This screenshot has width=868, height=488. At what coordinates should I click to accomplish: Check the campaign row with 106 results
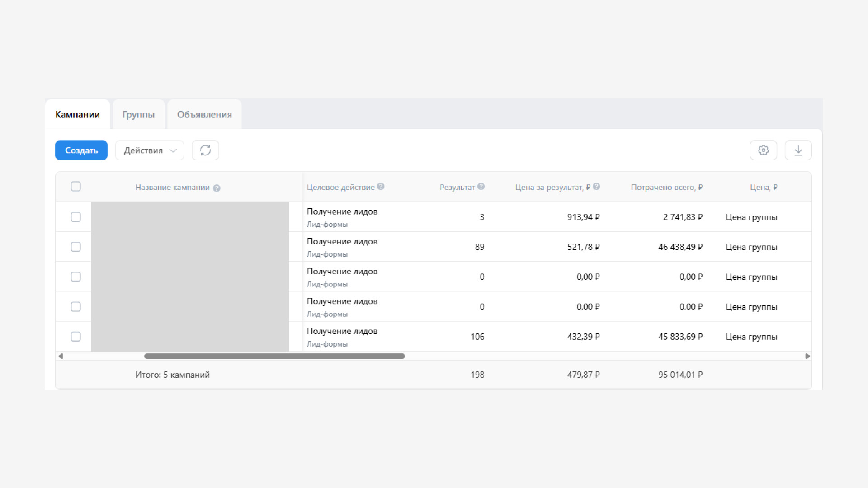(75, 337)
